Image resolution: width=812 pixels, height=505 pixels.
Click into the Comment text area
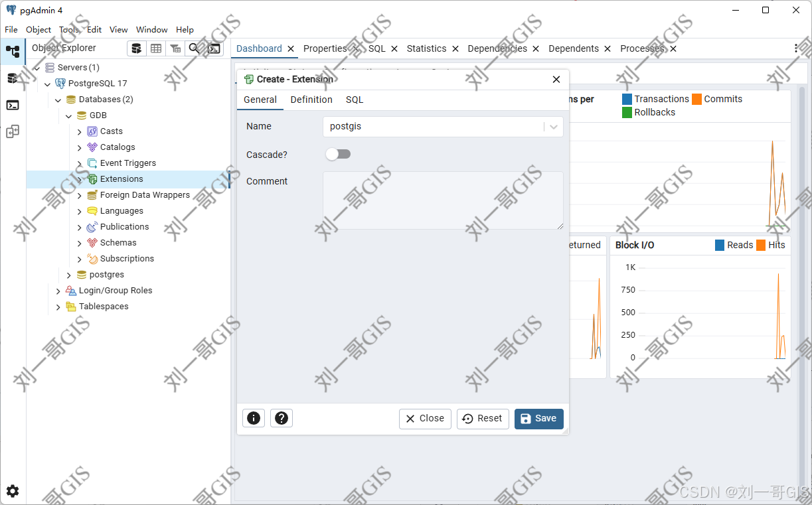[443, 200]
